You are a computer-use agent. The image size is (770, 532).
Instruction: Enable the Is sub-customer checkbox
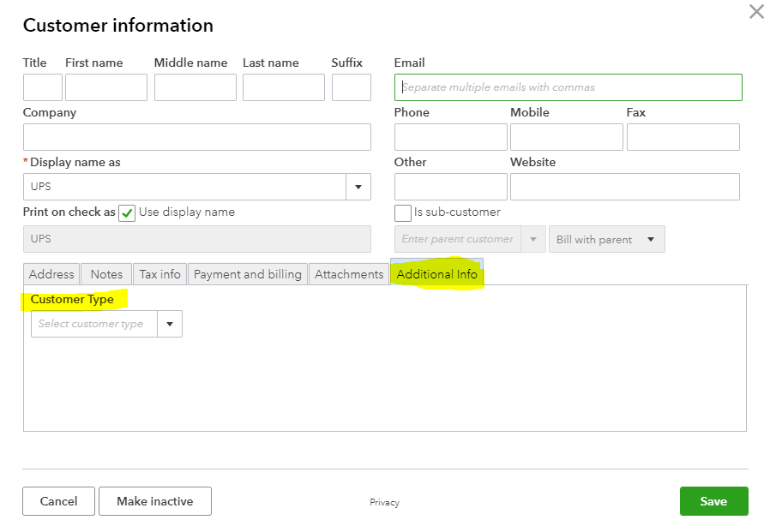click(x=402, y=212)
